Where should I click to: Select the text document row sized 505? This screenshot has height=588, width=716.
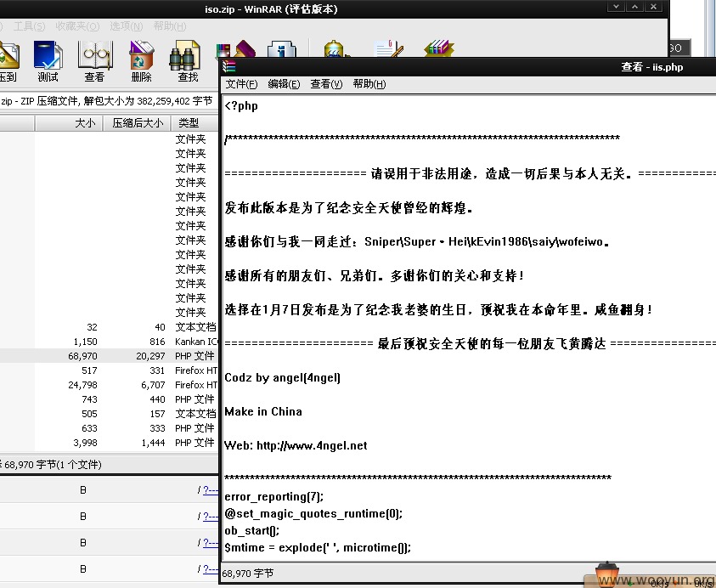(109, 414)
